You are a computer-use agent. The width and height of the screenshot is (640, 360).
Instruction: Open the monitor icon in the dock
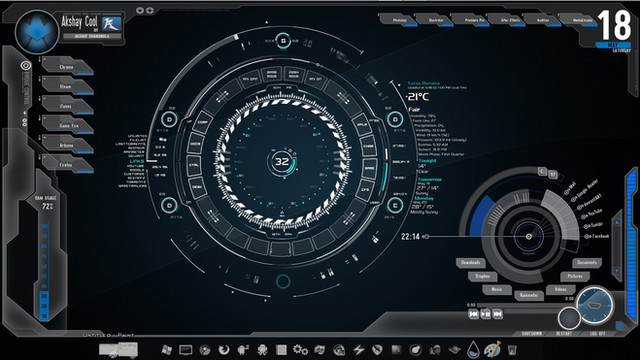coord(186,350)
